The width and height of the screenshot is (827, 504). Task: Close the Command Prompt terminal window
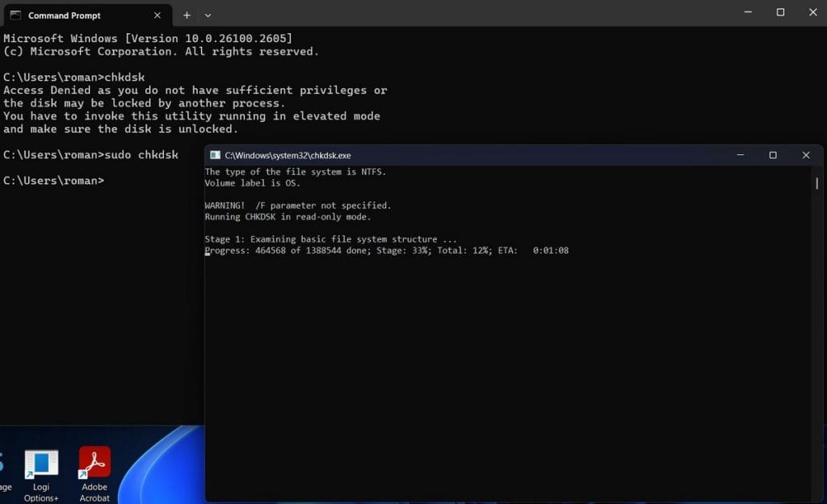[x=812, y=12]
